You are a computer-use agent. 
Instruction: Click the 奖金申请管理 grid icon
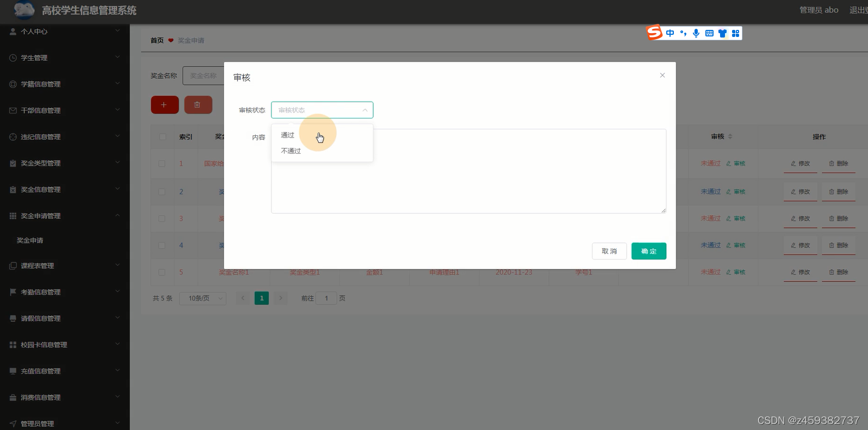[x=13, y=216]
